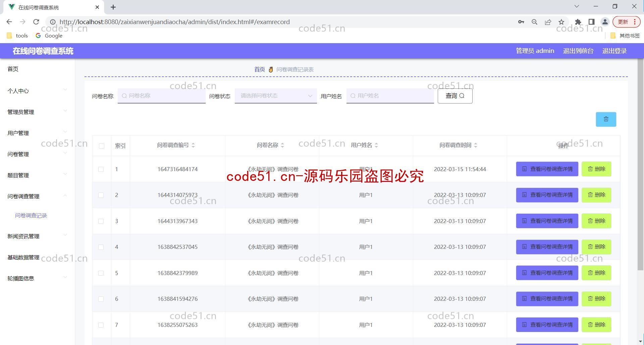Click the zoom magnifier icon in address bar
This screenshot has height=345, width=644.
click(x=534, y=22)
